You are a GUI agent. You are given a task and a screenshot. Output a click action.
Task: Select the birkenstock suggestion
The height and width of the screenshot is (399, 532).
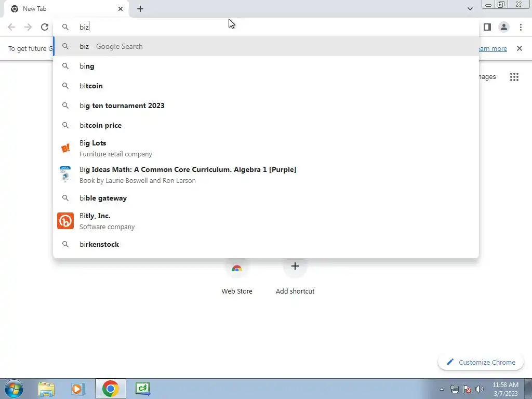(x=266, y=244)
